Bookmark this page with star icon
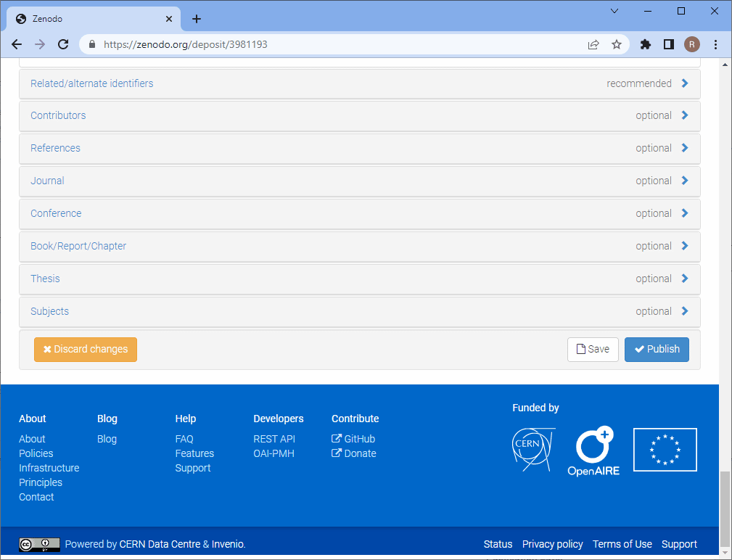Viewport: 732px width, 560px height. 617,44
